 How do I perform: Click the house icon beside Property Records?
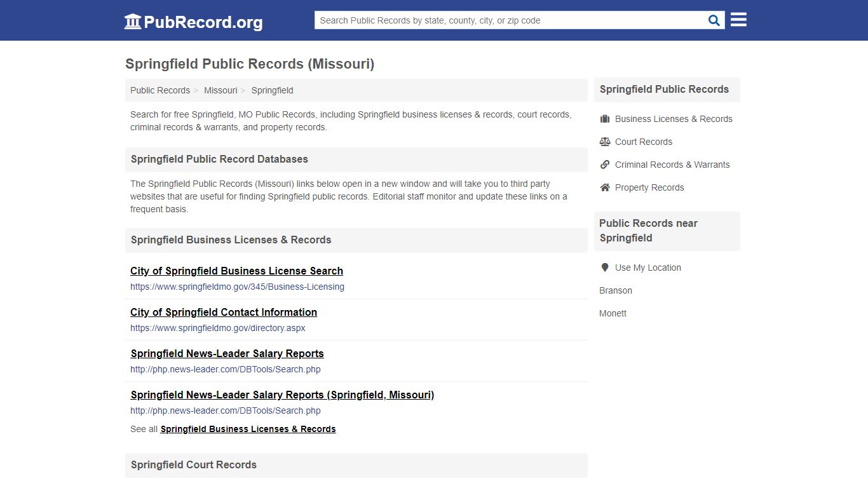coord(605,187)
